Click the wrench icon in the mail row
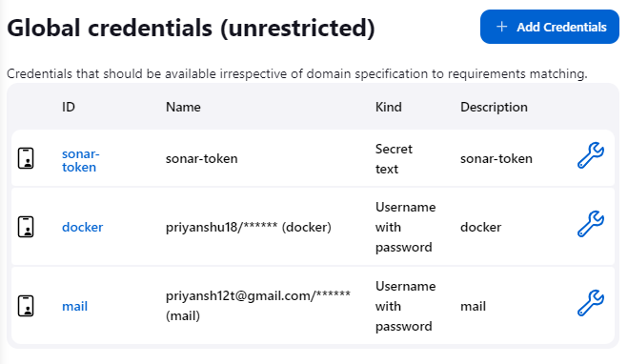This screenshot has width=628, height=364. [x=591, y=303]
